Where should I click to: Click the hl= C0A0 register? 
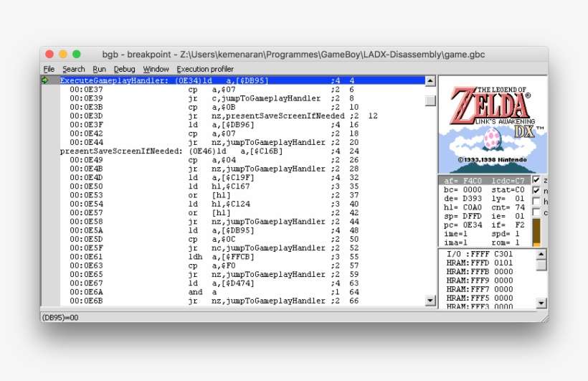tap(463, 207)
